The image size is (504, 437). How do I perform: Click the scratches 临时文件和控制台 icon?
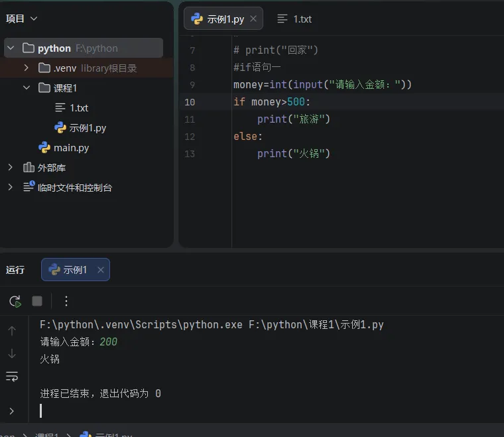(x=29, y=186)
